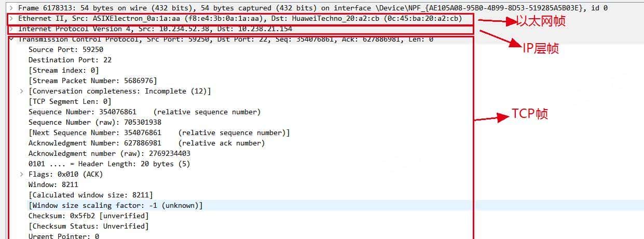Screen dimensions: 644x239
Task: Click the Stream Packet Number line
Action: click(92, 81)
